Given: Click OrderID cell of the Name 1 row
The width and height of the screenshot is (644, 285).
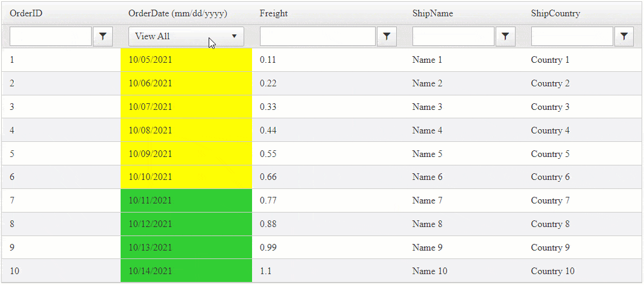Looking at the screenshot, I should tap(61, 60).
